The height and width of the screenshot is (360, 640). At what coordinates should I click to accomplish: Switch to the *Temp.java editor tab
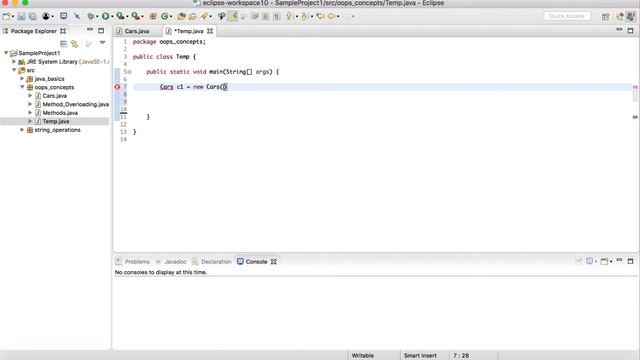click(x=188, y=31)
